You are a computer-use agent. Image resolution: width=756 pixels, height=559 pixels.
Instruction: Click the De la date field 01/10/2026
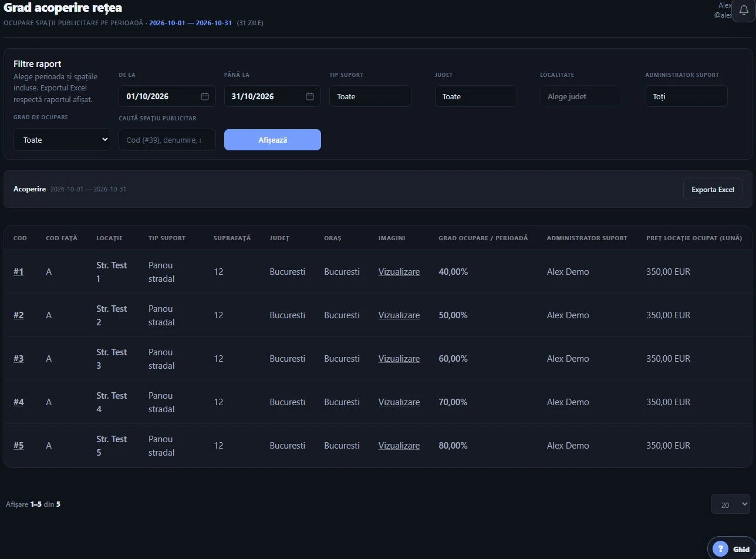(167, 96)
